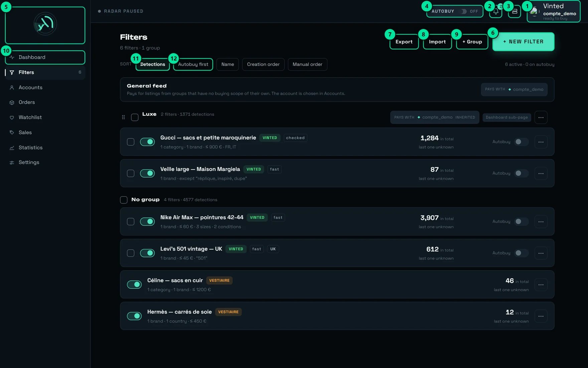Viewport: 588px width, 368px height.
Task: Open Orders page in sidebar
Action: (x=45, y=102)
